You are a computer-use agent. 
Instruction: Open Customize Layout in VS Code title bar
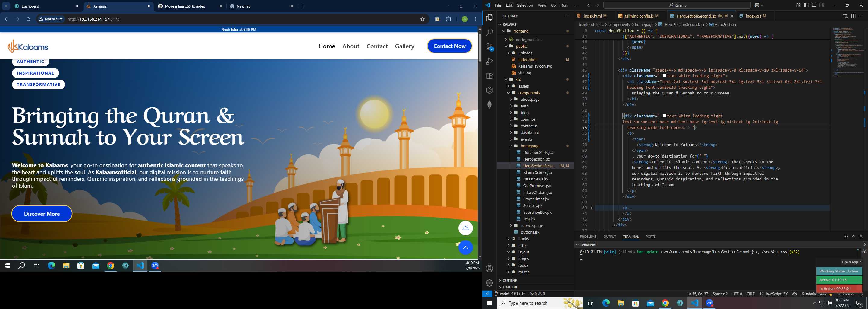[798, 5]
